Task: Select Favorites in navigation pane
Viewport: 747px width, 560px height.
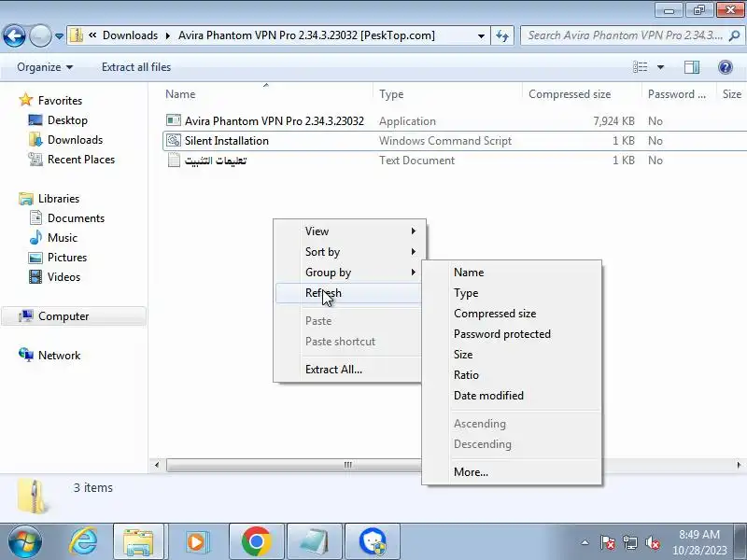Action: coord(60,101)
